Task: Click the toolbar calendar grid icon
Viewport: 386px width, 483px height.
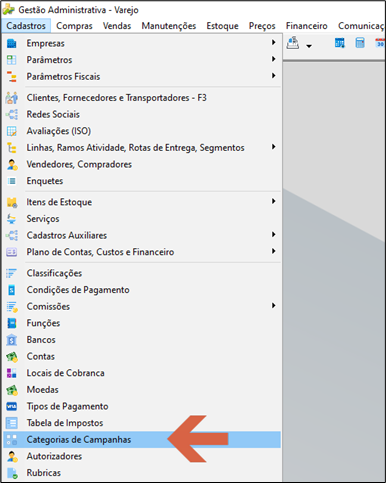Action: pyautogui.click(x=340, y=43)
